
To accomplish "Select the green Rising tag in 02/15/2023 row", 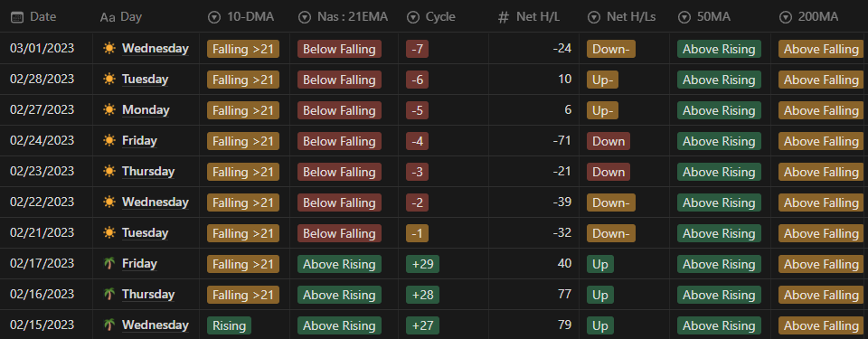I will pyautogui.click(x=229, y=325).
